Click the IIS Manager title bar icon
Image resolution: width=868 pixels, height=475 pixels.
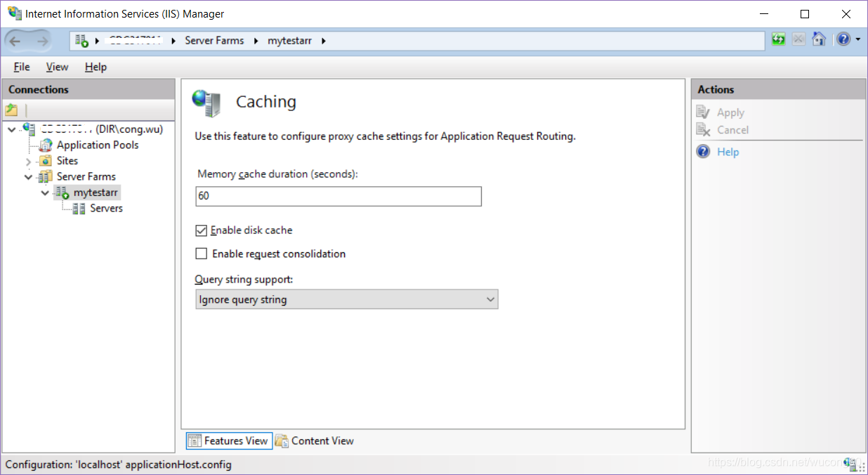click(14, 13)
